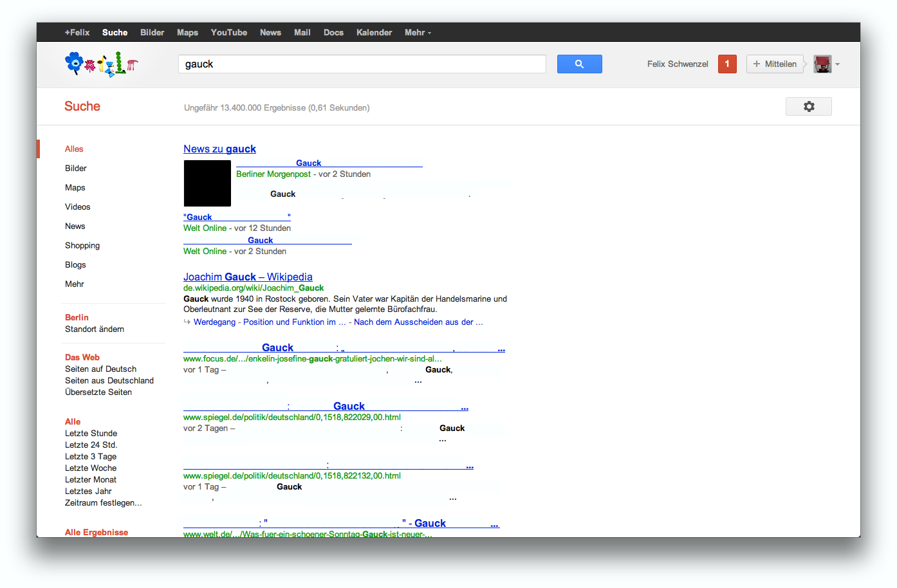Click the Mitteilen share button

click(775, 64)
